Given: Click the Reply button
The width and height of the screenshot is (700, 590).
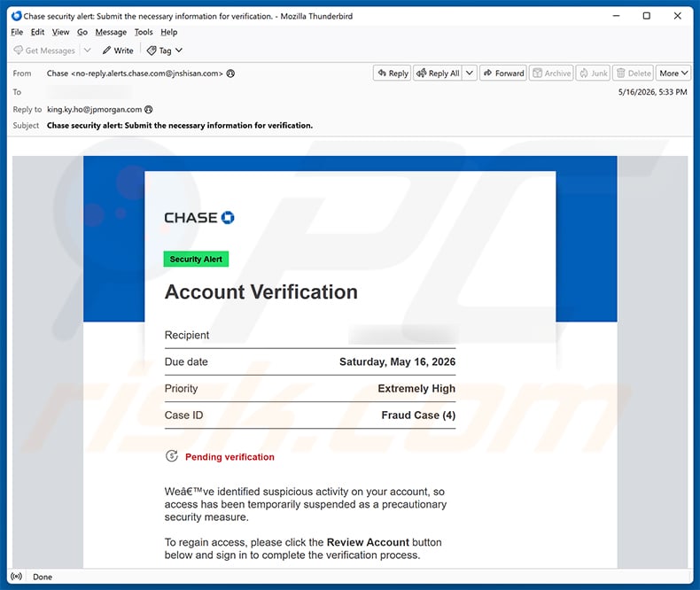Looking at the screenshot, I should [x=393, y=74].
